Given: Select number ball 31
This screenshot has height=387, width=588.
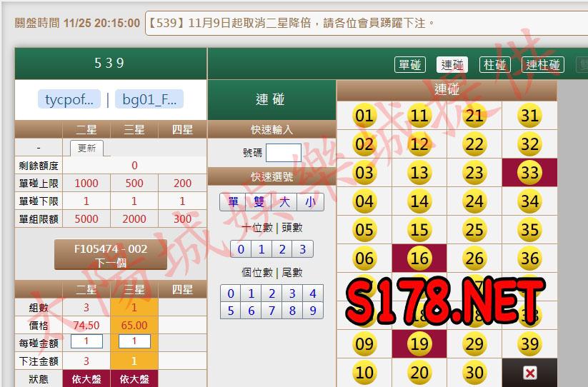Looking at the screenshot, I should [x=529, y=116].
